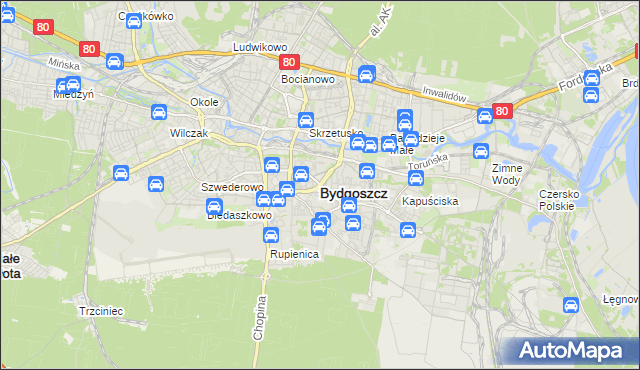Screen dimensions: 640x370
Task: Select the road 80 shield above Mińska label
Action: click(89, 49)
